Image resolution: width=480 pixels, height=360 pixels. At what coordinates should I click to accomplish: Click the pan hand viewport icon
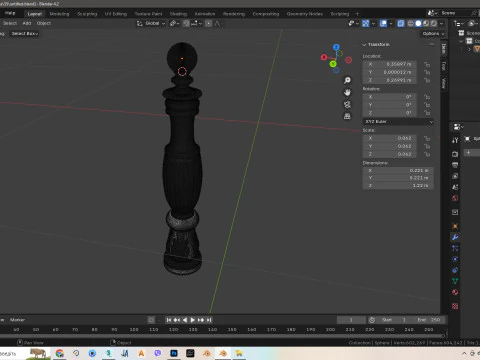[x=347, y=92]
